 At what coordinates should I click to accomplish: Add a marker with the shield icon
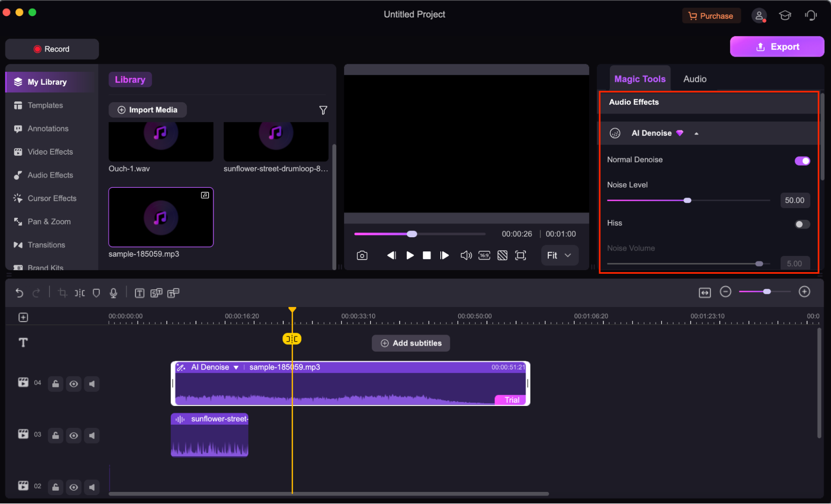click(96, 293)
